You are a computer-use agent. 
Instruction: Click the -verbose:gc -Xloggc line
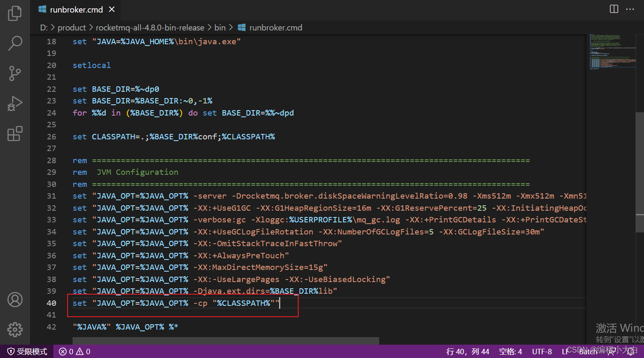pos(330,219)
